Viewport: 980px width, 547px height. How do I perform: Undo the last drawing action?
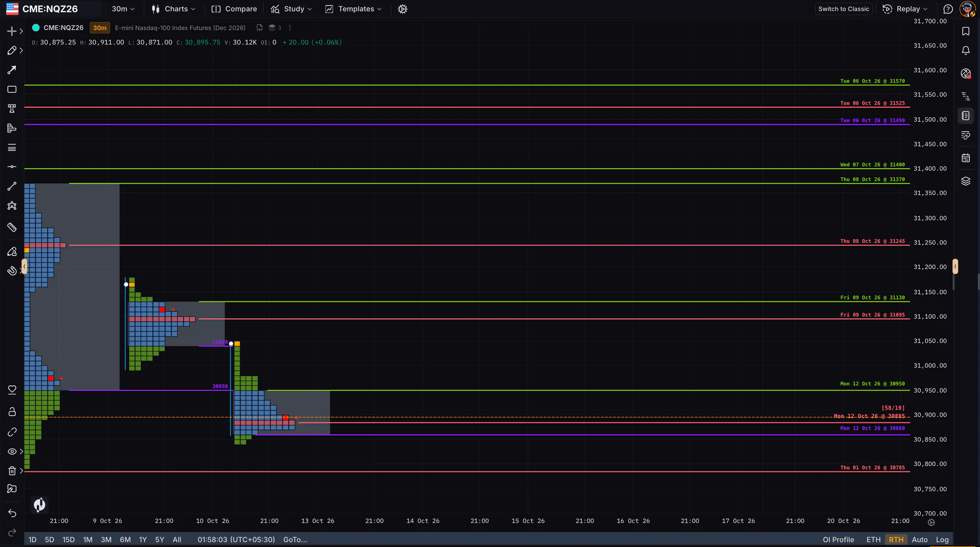pyautogui.click(x=12, y=513)
